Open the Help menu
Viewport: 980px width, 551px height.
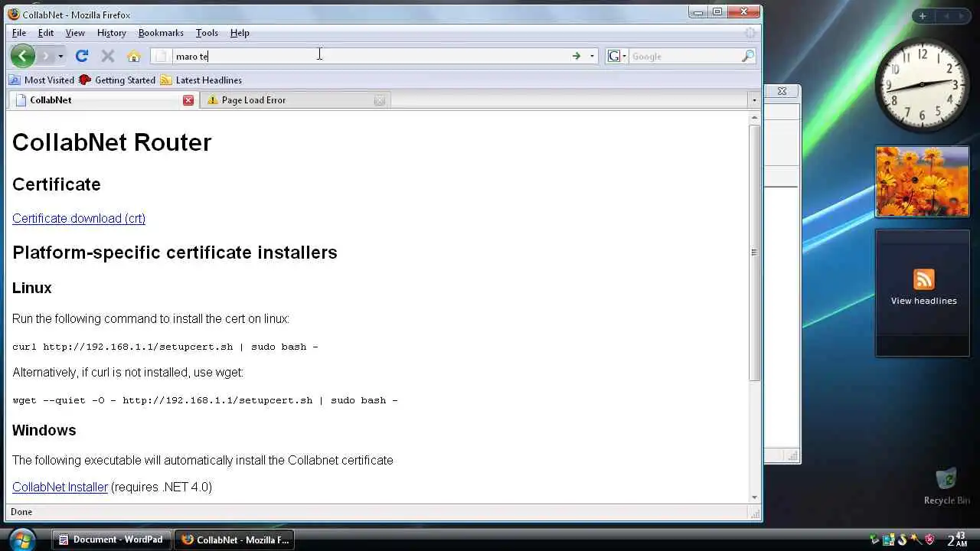pos(240,33)
